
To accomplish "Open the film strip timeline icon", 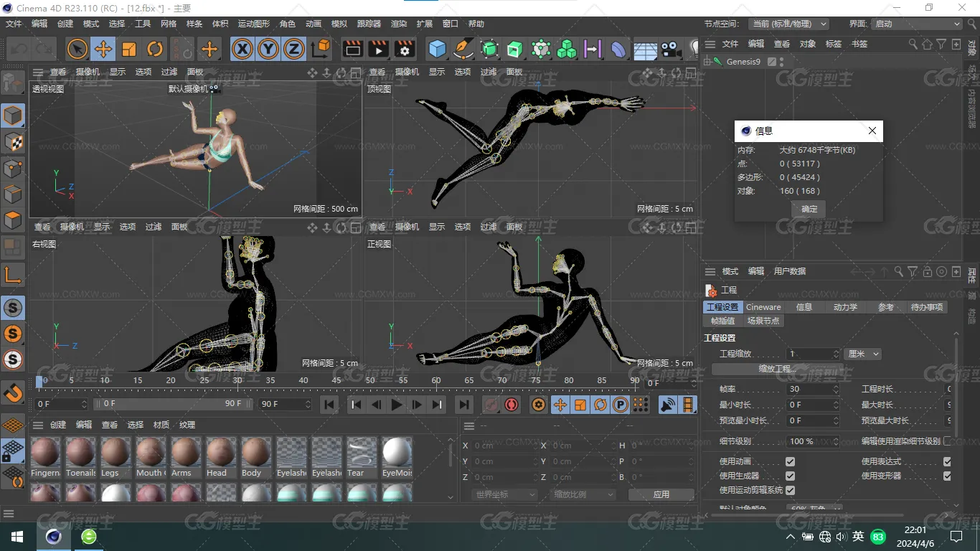I will [x=688, y=405].
